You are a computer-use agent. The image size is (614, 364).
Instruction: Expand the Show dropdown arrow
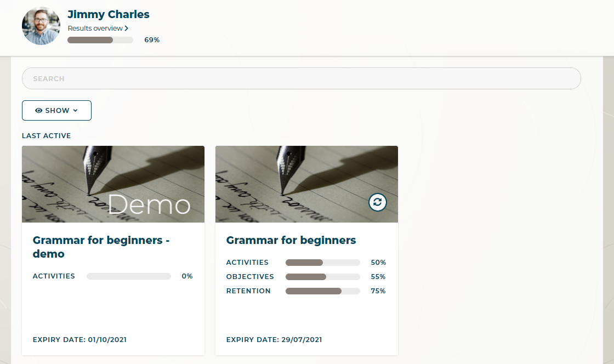click(x=76, y=111)
